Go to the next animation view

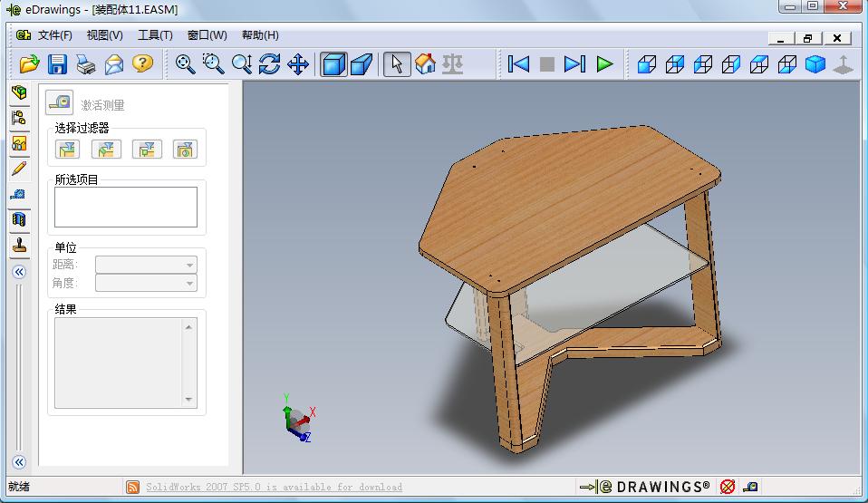pos(574,64)
